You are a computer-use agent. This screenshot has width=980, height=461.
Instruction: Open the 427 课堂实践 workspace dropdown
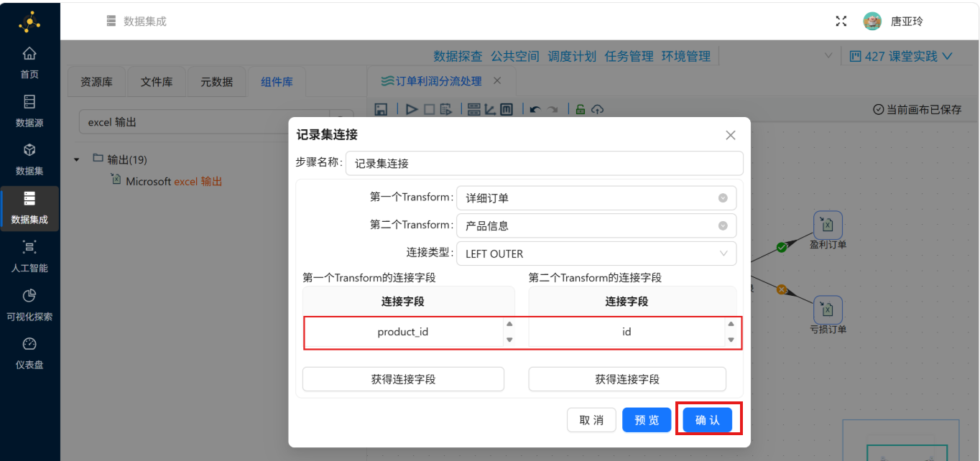pyautogui.click(x=901, y=56)
